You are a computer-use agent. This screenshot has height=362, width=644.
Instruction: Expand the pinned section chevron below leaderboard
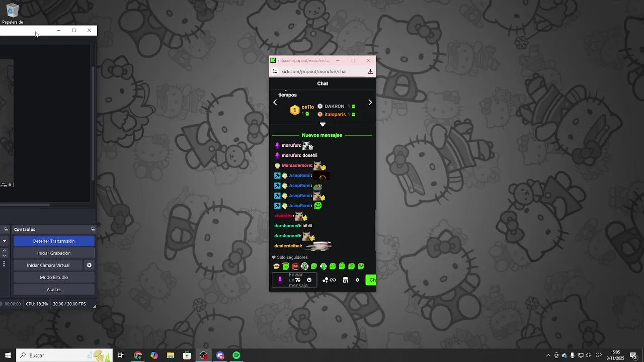[323, 124]
